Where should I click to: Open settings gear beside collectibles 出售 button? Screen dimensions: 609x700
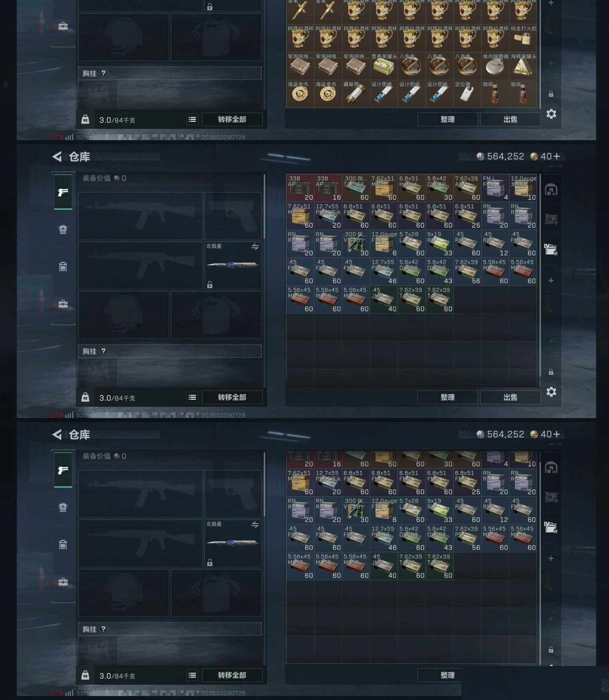(x=551, y=114)
